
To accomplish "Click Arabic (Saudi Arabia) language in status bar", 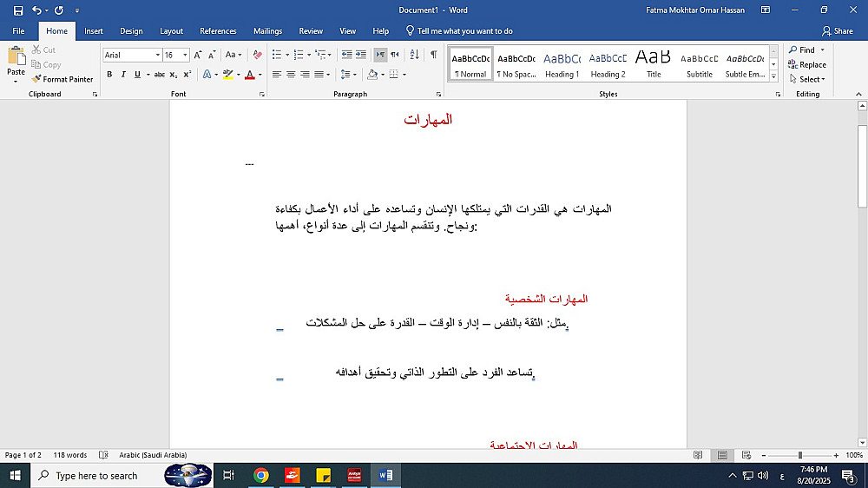I will coord(153,455).
